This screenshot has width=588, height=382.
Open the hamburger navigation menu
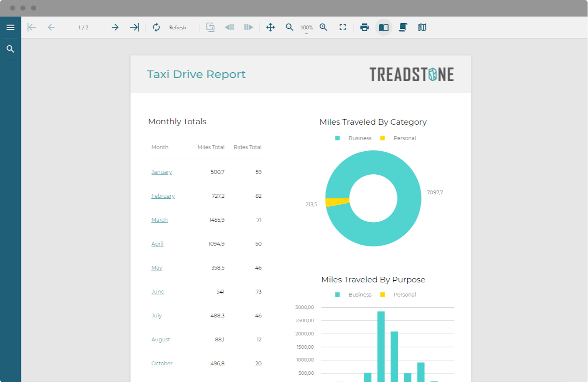(x=10, y=27)
